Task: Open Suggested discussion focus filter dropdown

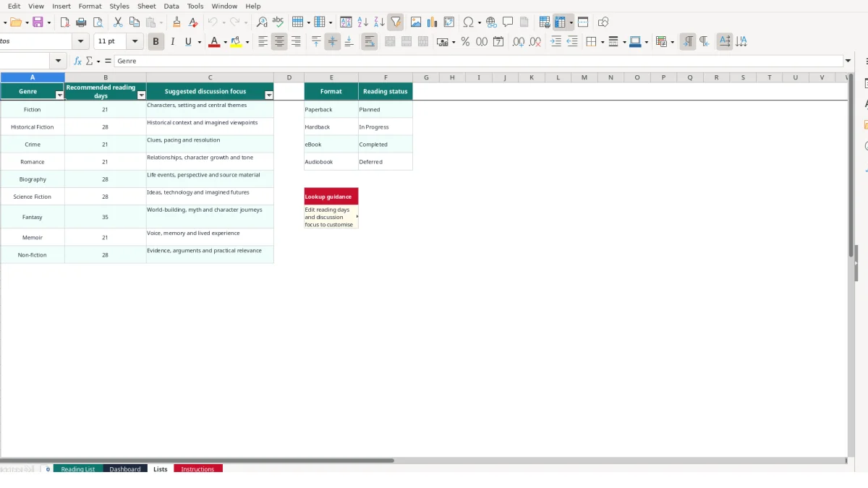Action: [269, 95]
